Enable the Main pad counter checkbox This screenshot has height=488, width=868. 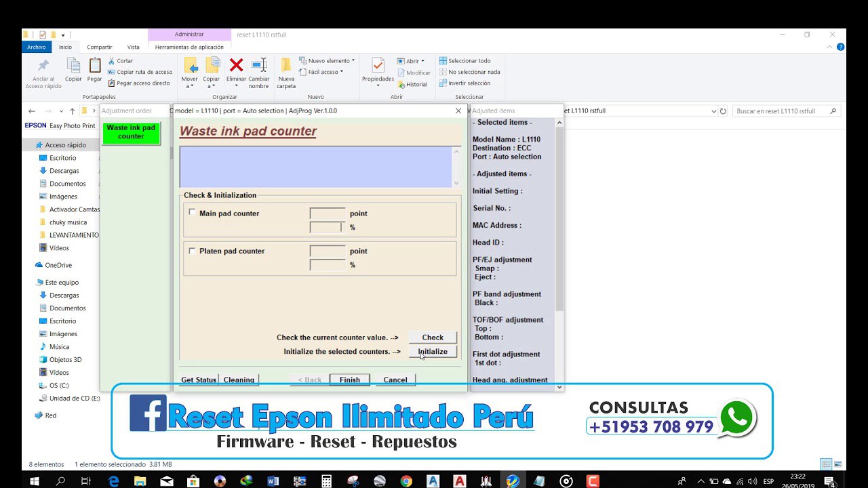click(192, 212)
